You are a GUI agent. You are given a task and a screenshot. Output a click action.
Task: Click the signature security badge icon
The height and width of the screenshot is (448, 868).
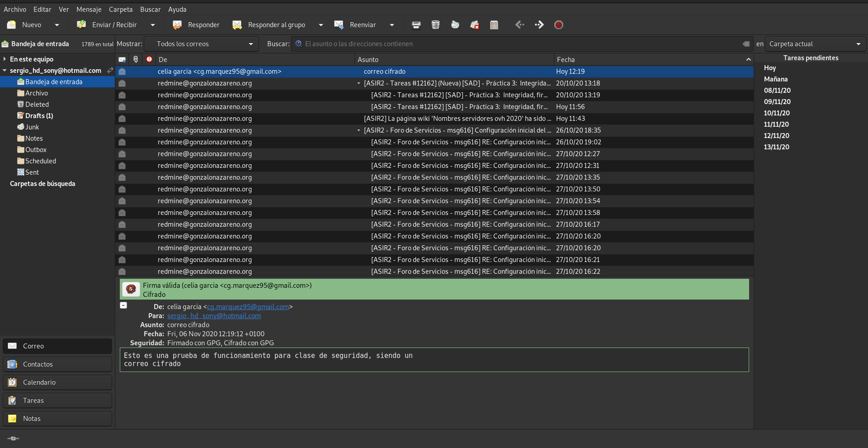(x=131, y=289)
